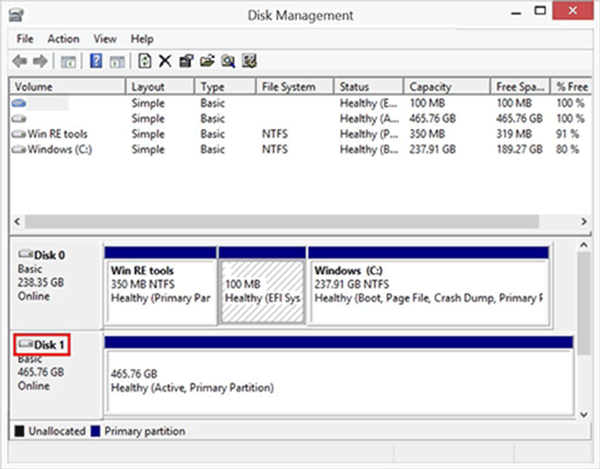Click the Show/Hide Action Pane icon
Image resolution: width=600 pixels, height=469 pixels.
tap(117, 62)
